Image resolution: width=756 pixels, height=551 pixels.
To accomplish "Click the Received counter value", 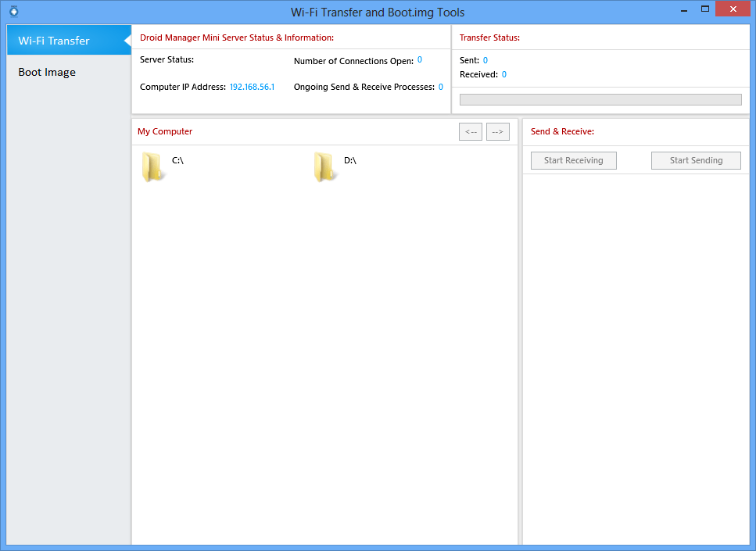I will pyautogui.click(x=503, y=73).
